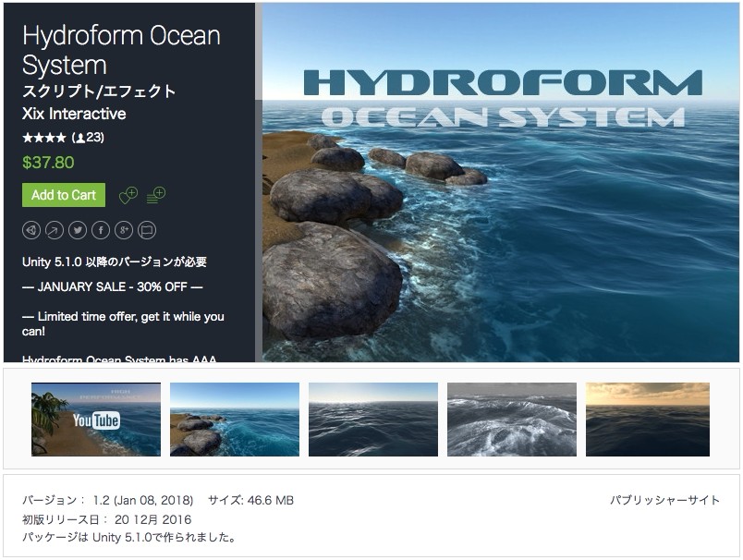
Task: Select the rocky shoreline thumbnail
Action: pos(235,420)
